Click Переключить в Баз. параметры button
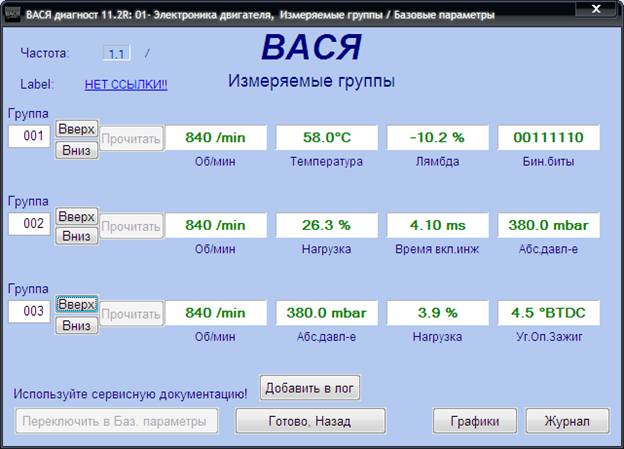 (x=117, y=421)
